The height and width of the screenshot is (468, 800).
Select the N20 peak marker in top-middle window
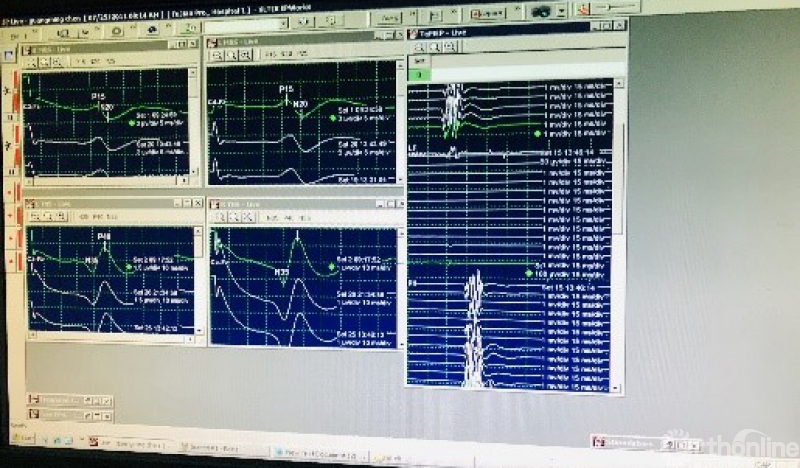[300, 103]
